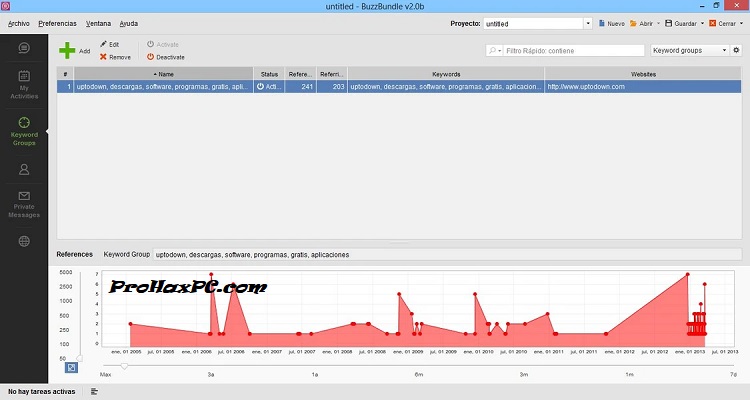This screenshot has height=400, width=750.
Task: Click the Refere... column header
Action: pyautogui.click(x=300, y=74)
